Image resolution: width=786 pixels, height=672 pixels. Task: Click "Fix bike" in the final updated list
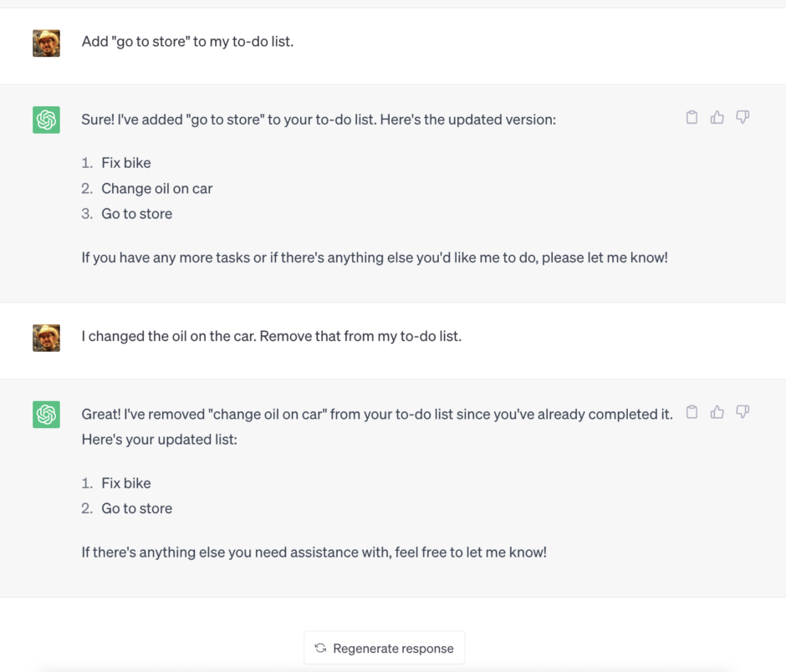click(x=125, y=483)
